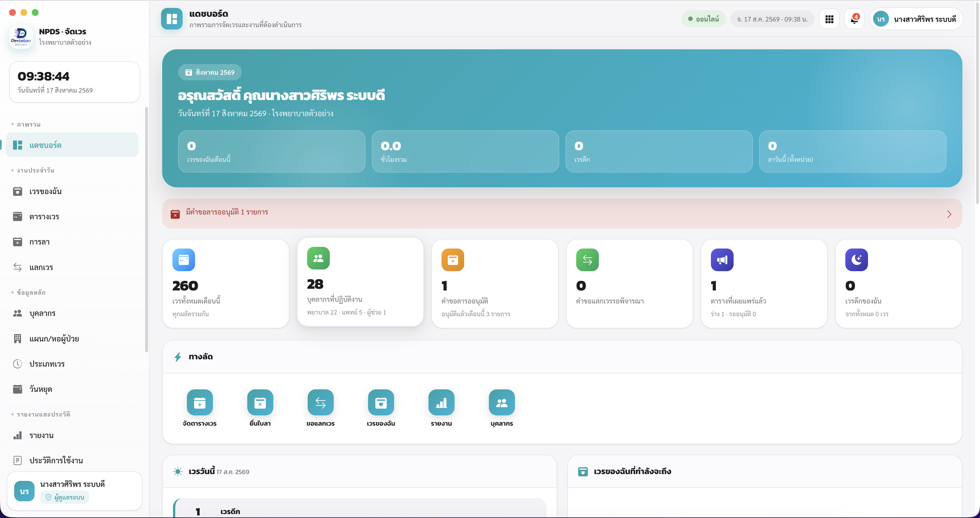This screenshot has height=518, width=980.
Task: Click the ลาวันนี้ (ทั้งหน่วย) tile
Action: [x=852, y=151]
